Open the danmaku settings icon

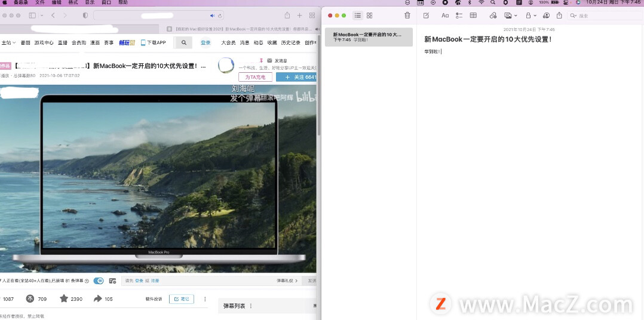(x=112, y=281)
